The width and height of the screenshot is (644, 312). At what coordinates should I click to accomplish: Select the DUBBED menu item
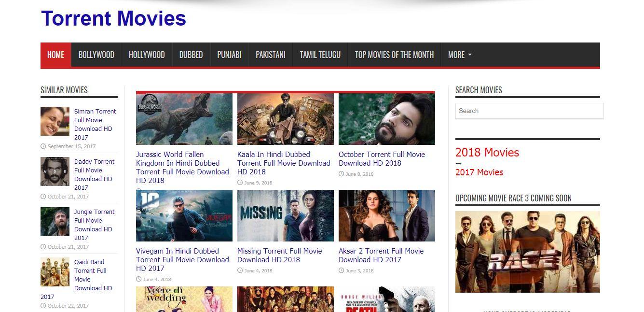pos(191,55)
